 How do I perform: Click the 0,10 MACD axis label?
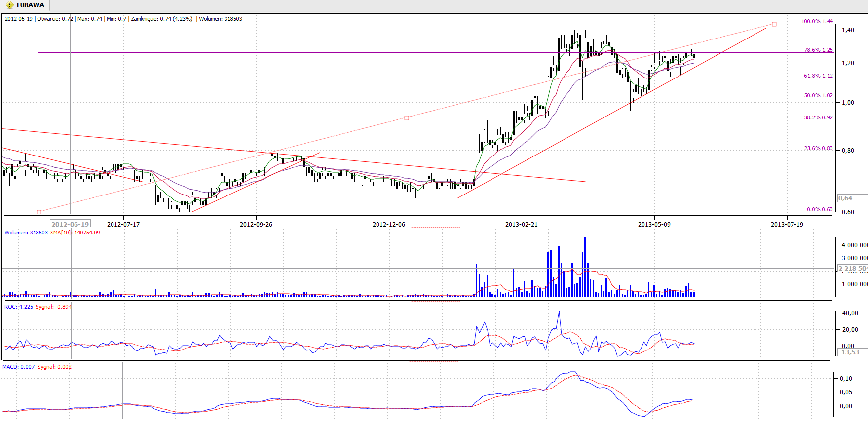846,379
